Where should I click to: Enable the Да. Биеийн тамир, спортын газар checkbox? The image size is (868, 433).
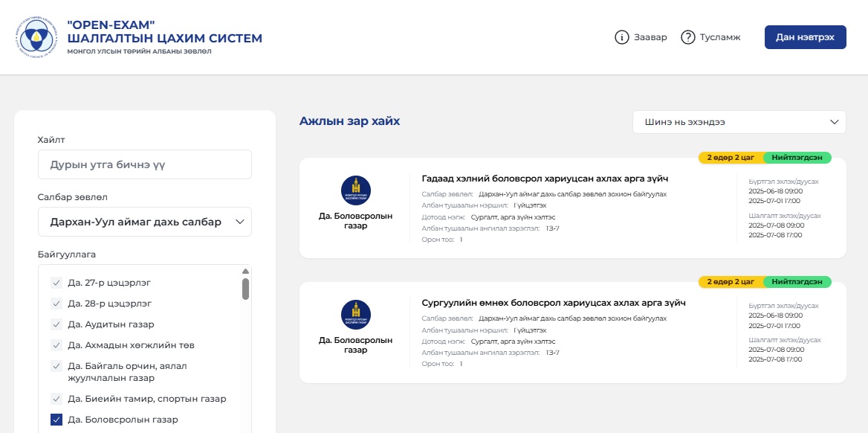point(56,399)
